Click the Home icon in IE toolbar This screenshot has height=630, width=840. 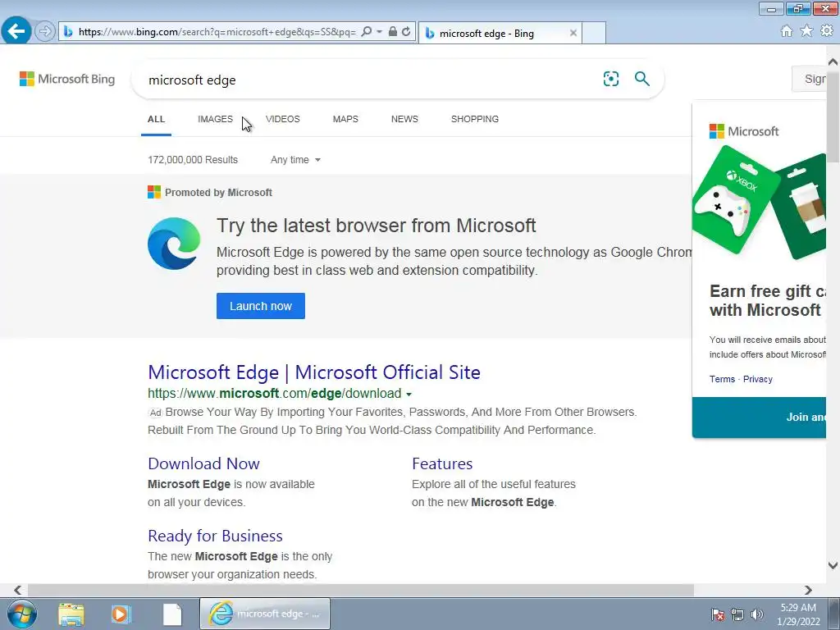[787, 31]
